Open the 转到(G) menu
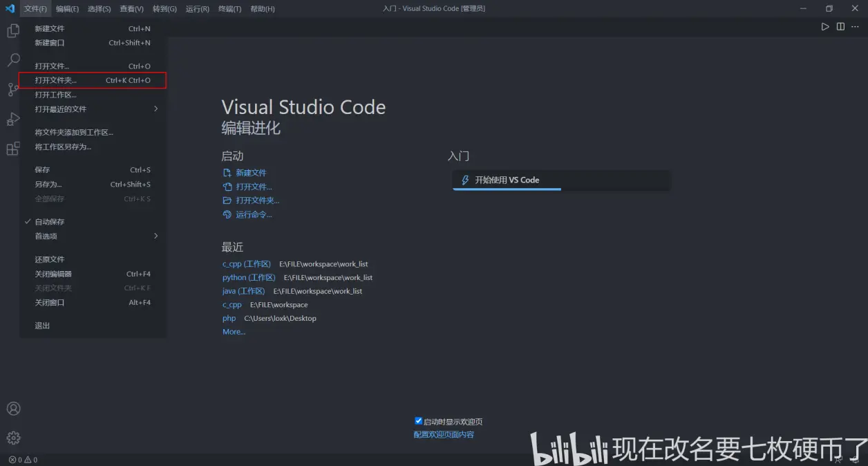The image size is (868, 466). 164,9
